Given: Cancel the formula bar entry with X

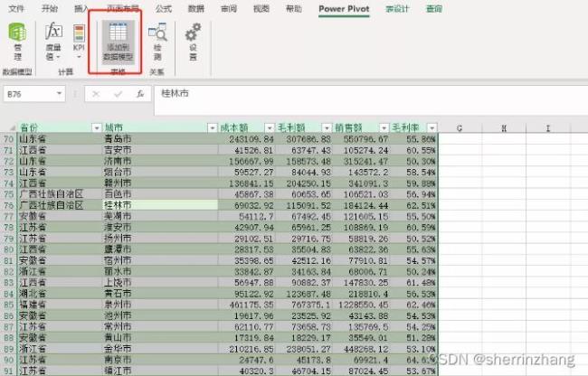Looking at the screenshot, I should [x=96, y=94].
